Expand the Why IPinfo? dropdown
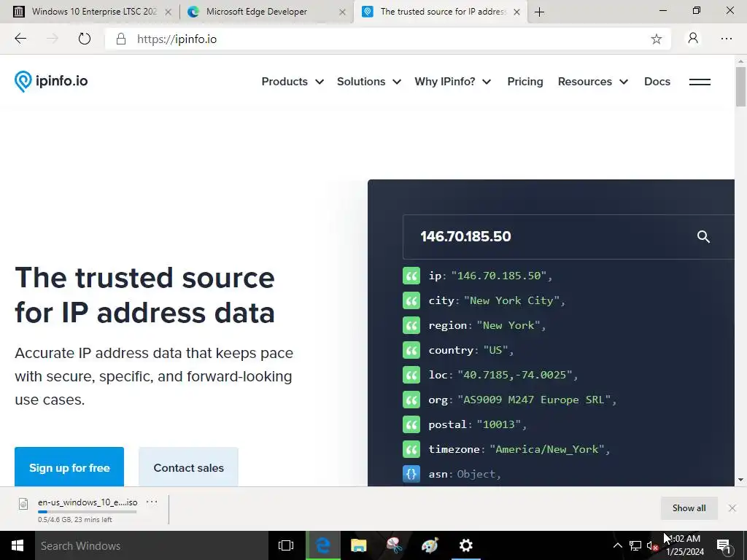This screenshot has height=560, width=747. (x=452, y=82)
